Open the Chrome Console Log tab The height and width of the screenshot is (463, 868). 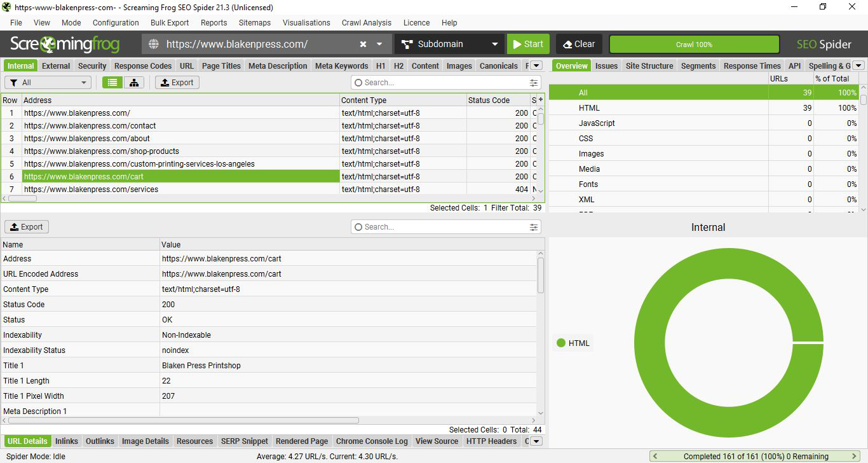click(372, 441)
